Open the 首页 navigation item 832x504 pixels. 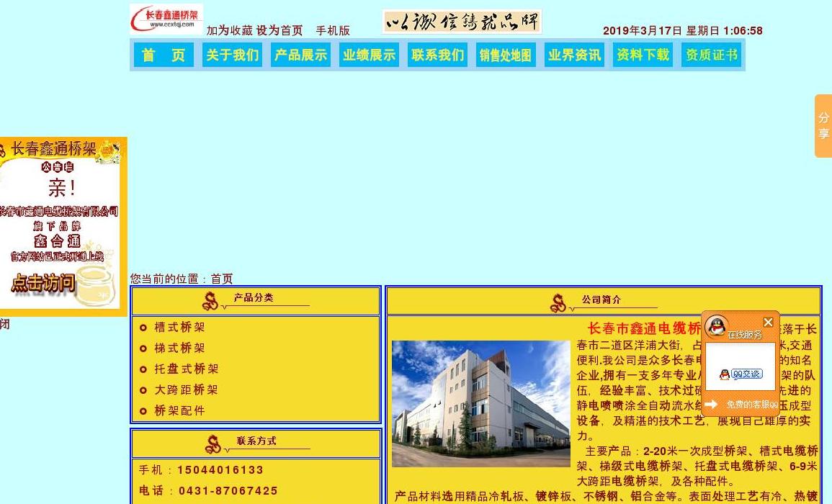[x=164, y=55]
